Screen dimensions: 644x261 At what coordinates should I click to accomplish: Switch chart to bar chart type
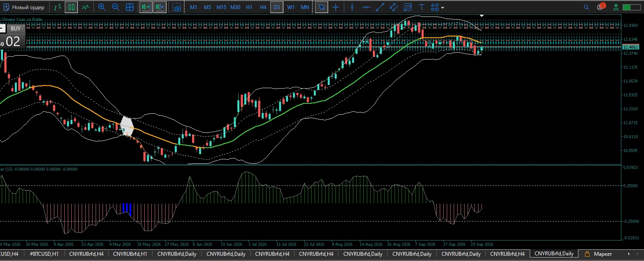(57, 7)
